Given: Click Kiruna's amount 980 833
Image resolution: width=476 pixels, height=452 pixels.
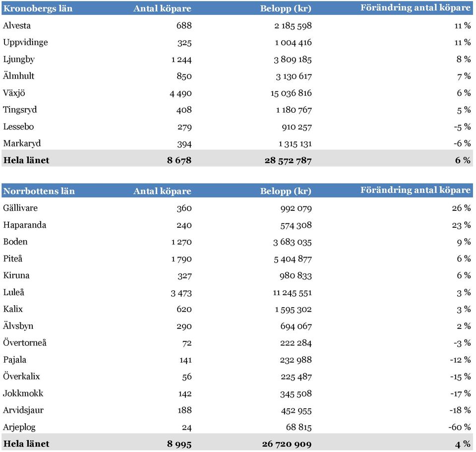Looking at the screenshot, I should tap(296, 276).
